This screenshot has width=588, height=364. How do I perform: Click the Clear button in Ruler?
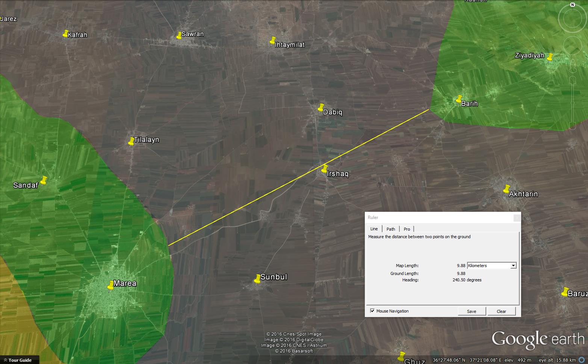click(501, 311)
